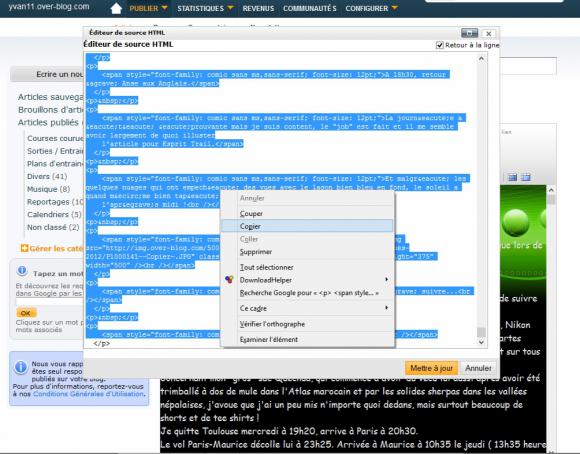Toggle the Retour à la ligne checkbox

coord(439,45)
